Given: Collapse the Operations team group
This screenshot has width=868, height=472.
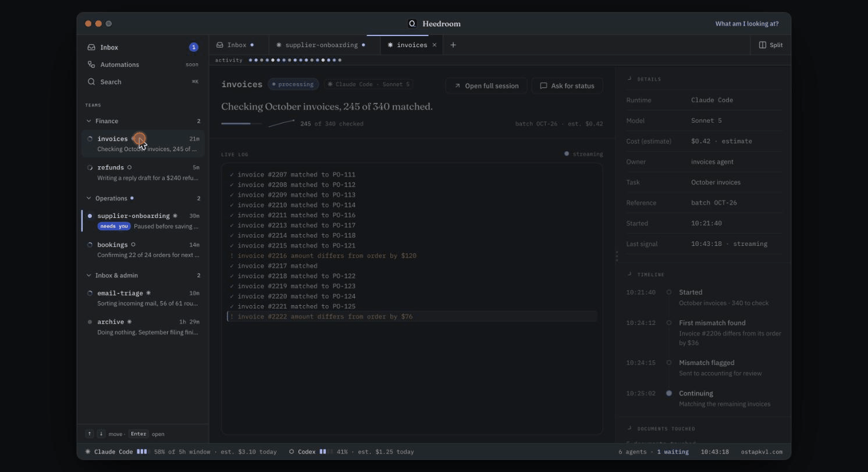Looking at the screenshot, I should point(143,198).
